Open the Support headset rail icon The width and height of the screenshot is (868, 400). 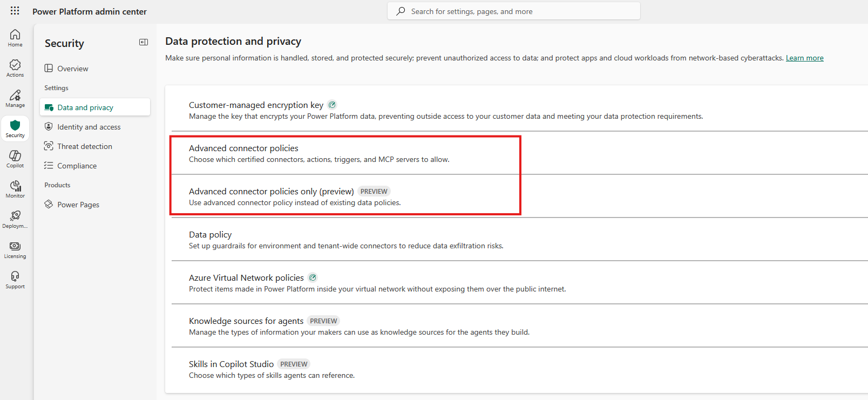[15, 280]
